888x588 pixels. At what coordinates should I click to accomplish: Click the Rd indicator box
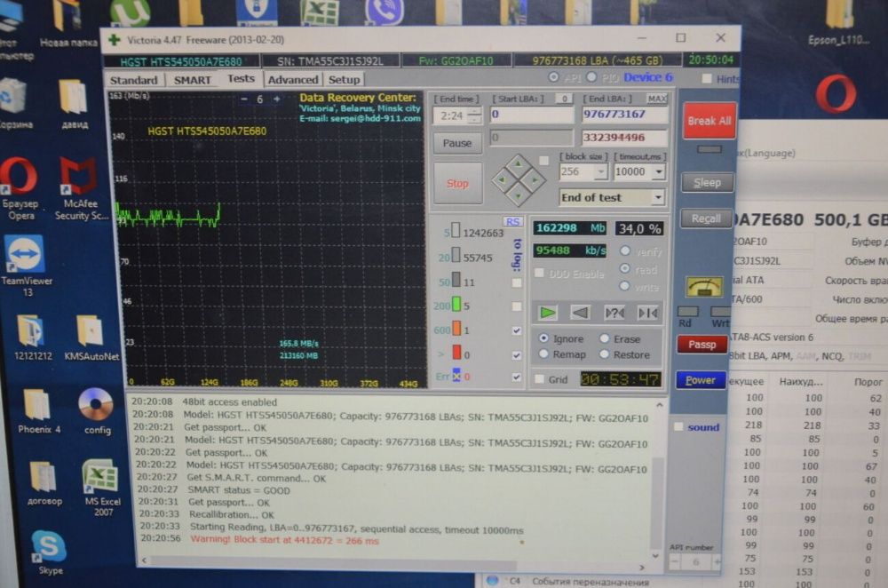pos(687,312)
